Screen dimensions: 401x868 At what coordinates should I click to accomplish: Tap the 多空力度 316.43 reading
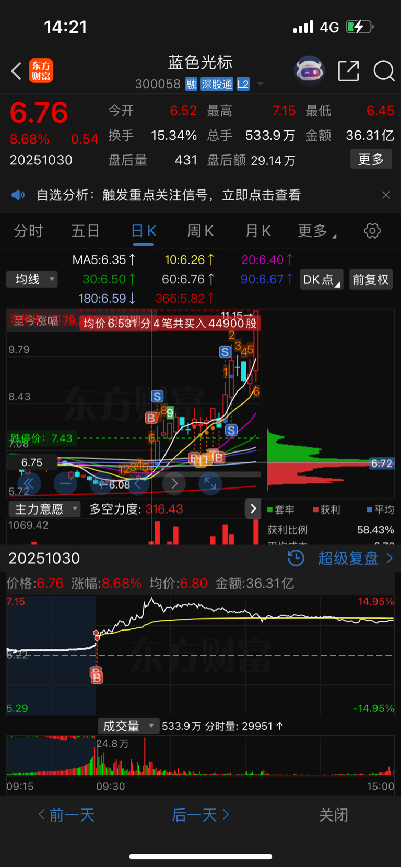click(x=136, y=509)
